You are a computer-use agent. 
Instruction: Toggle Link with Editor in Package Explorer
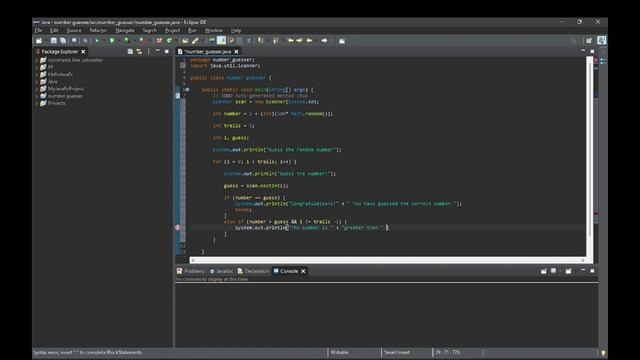click(x=139, y=51)
